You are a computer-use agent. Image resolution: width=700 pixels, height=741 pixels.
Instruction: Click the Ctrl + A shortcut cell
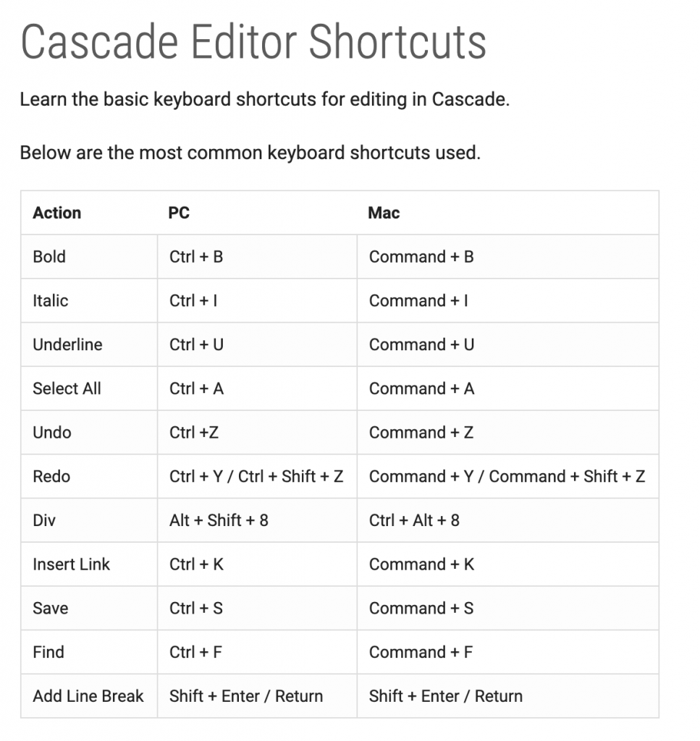(257, 389)
